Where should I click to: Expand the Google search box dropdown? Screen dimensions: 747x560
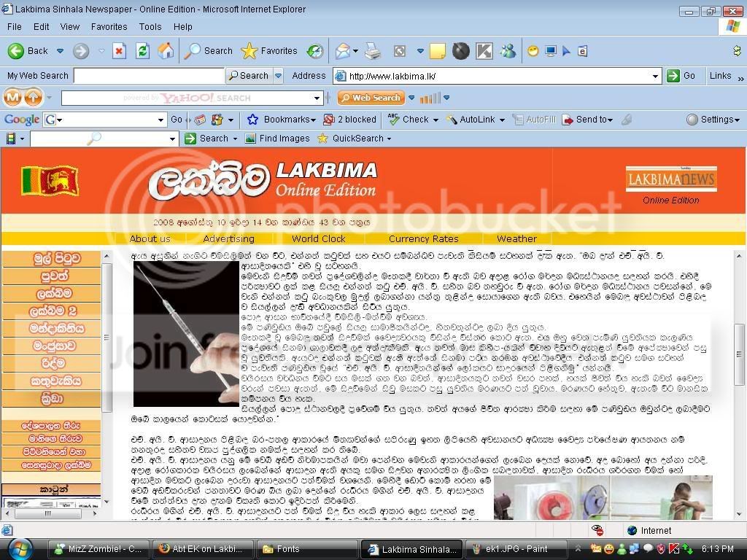click(161, 120)
